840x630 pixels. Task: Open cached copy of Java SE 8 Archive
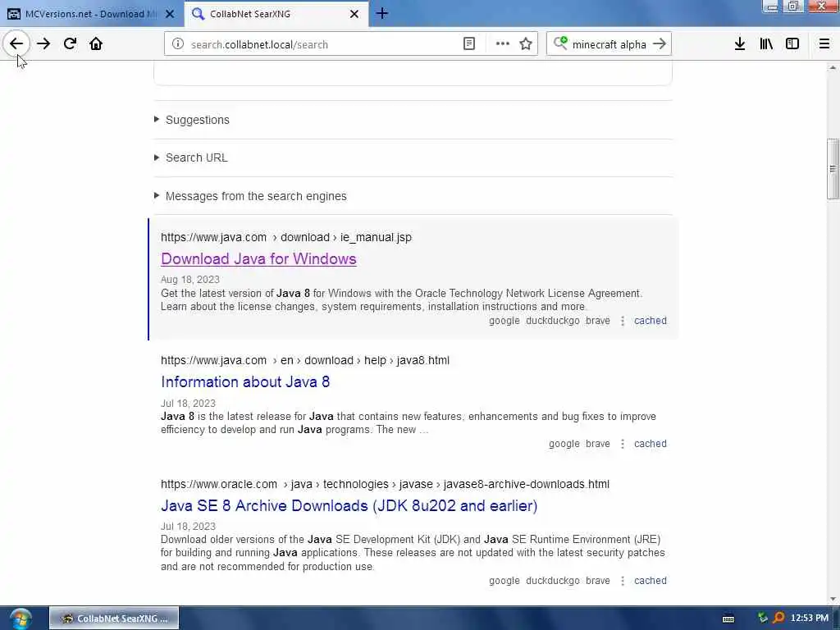(x=651, y=580)
